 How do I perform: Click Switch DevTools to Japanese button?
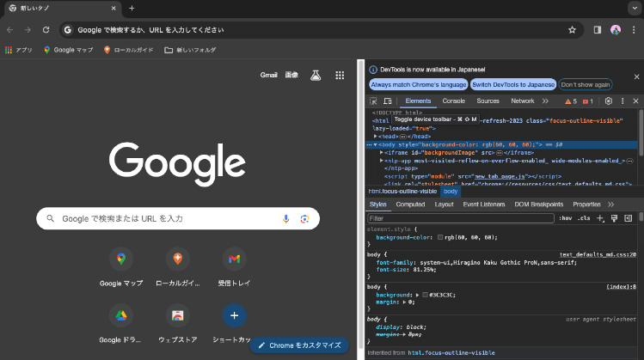pos(513,84)
